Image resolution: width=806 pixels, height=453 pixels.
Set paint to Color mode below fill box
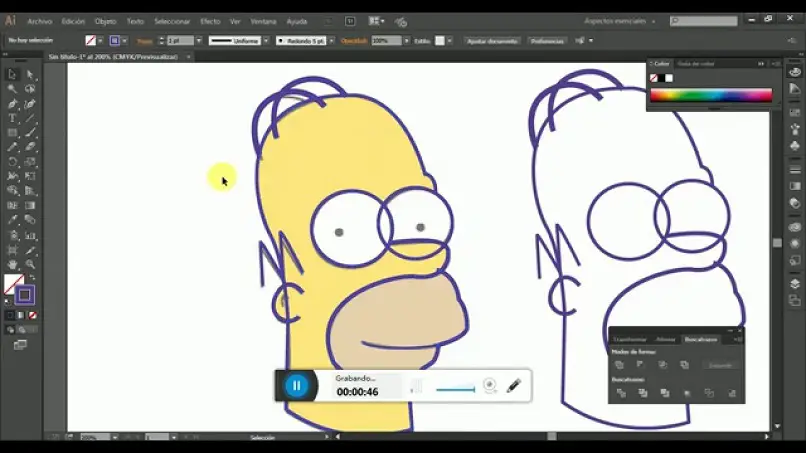pyautogui.click(x=10, y=315)
